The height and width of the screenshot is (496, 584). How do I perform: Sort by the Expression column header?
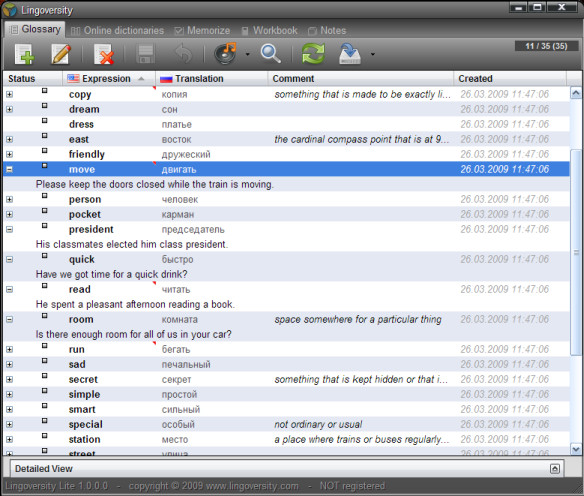coord(109,79)
